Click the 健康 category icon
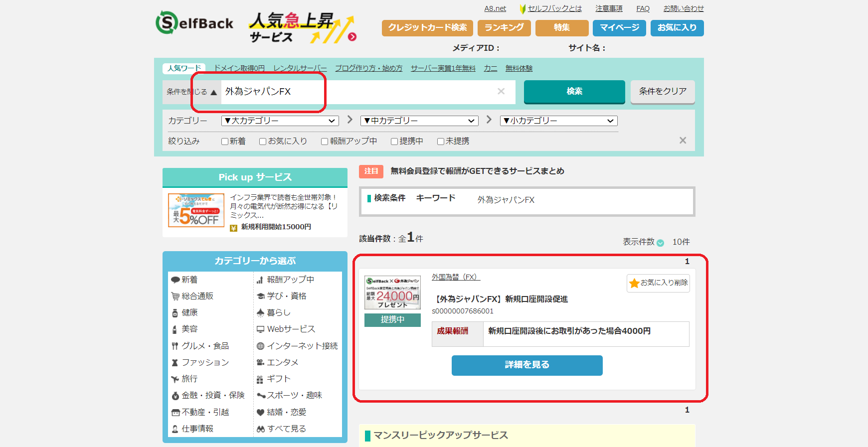Image resolution: width=868 pixels, height=447 pixels. click(x=175, y=313)
